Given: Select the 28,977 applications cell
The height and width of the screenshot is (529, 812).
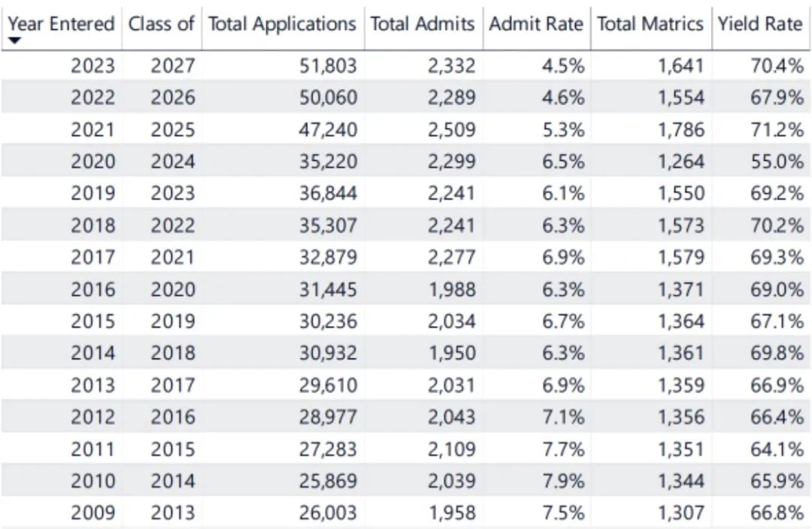Looking at the screenshot, I should [328, 417].
